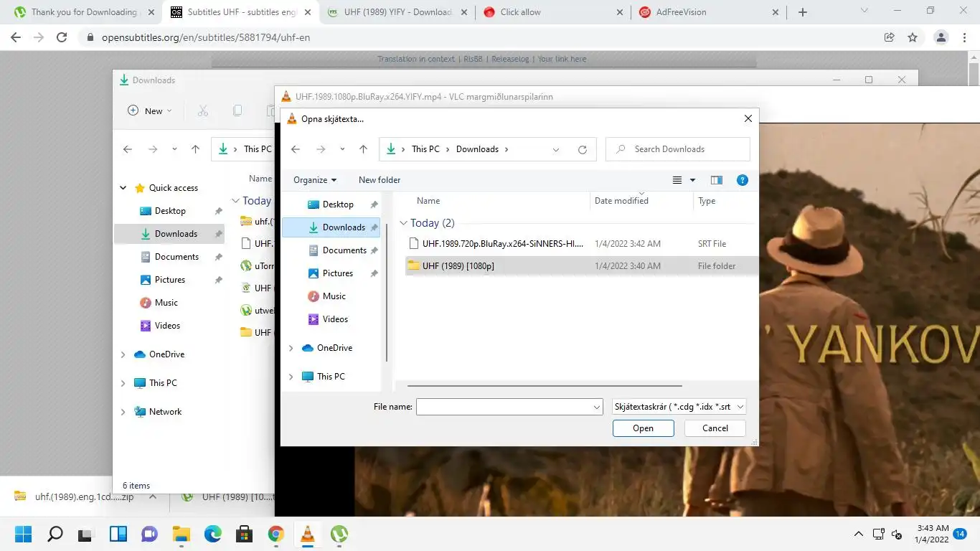Expand Network in the Explorer window
980x551 pixels.
point(123,412)
